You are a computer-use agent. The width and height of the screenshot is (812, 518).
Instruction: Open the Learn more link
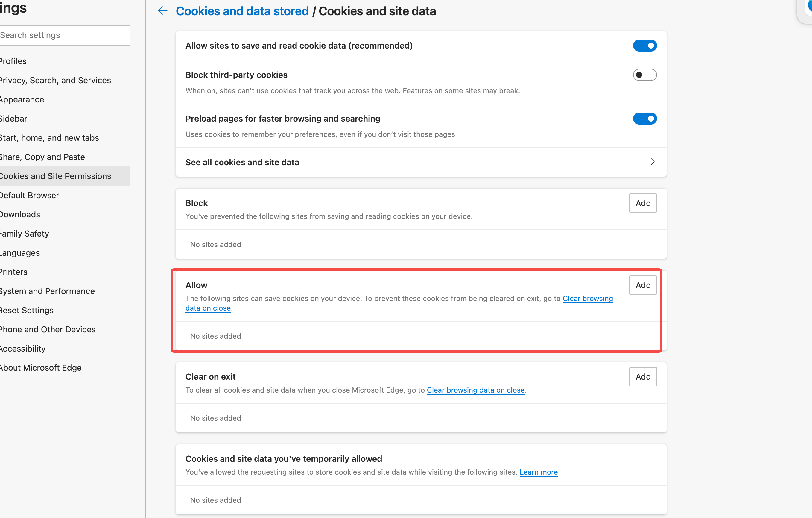tap(538, 472)
